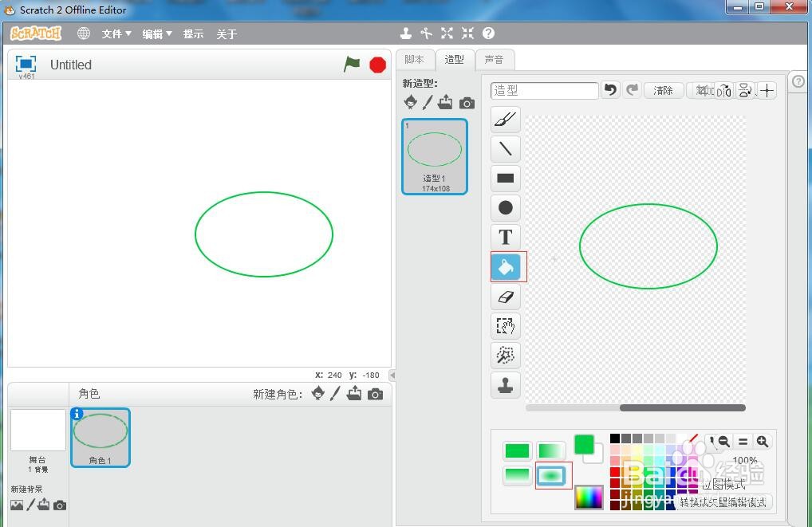
Task: Pick the Grow sprite tool
Action: [x=447, y=33]
